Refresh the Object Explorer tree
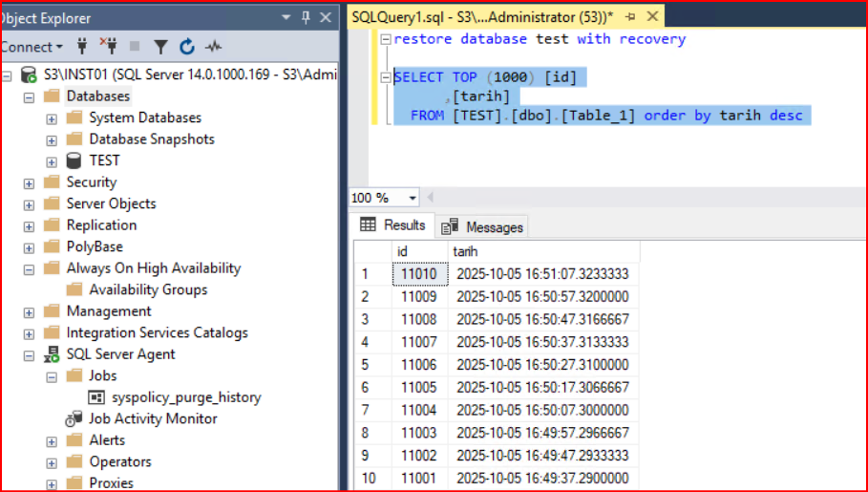Screen dimensions: 868x492 pos(187,46)
